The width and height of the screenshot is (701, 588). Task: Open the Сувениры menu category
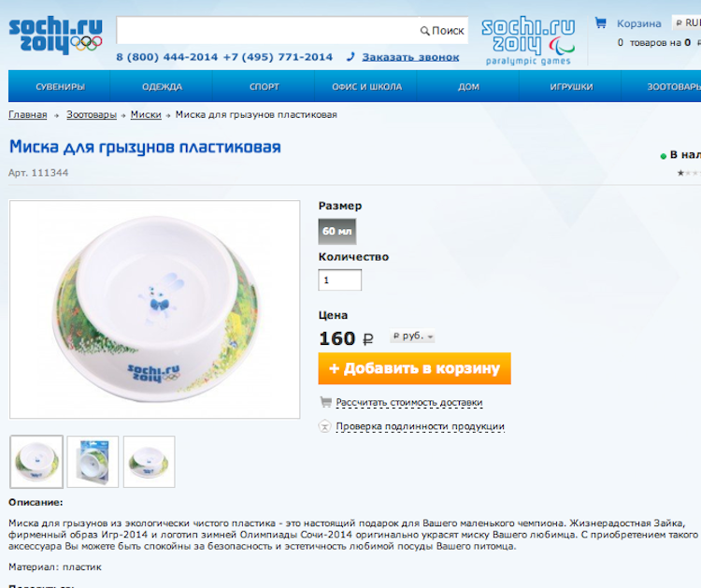coord(60,87)
